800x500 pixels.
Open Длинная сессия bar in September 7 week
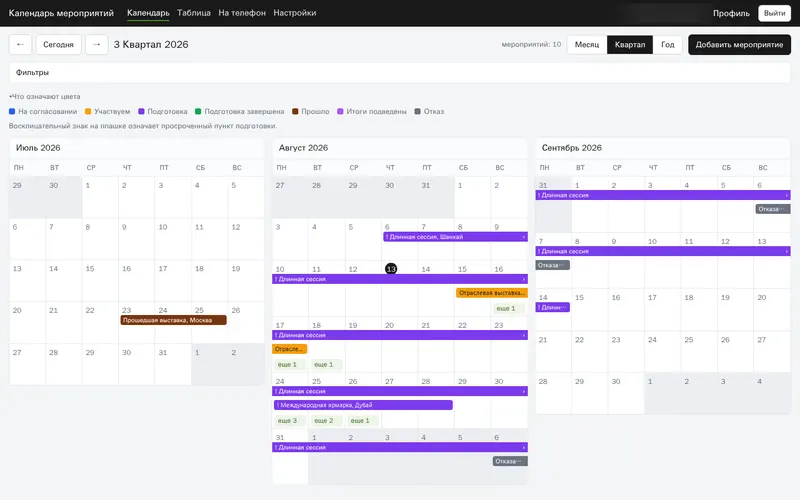coord(663,251)
